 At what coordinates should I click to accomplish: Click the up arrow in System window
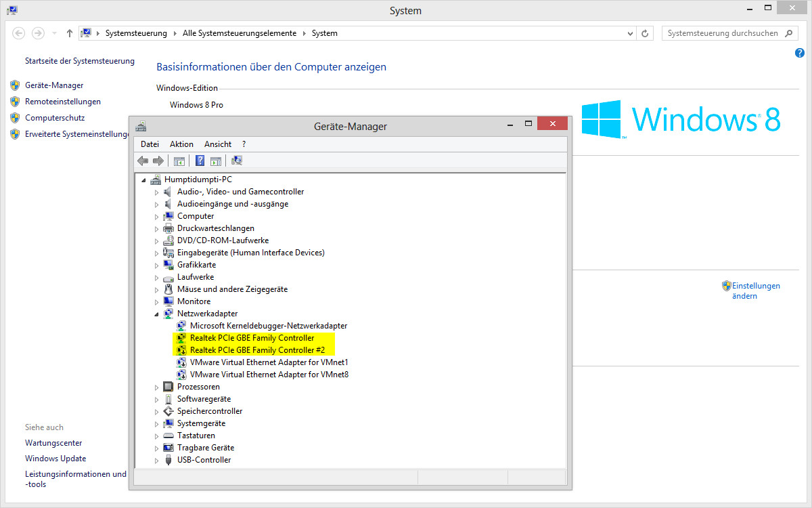click(70, 33)
